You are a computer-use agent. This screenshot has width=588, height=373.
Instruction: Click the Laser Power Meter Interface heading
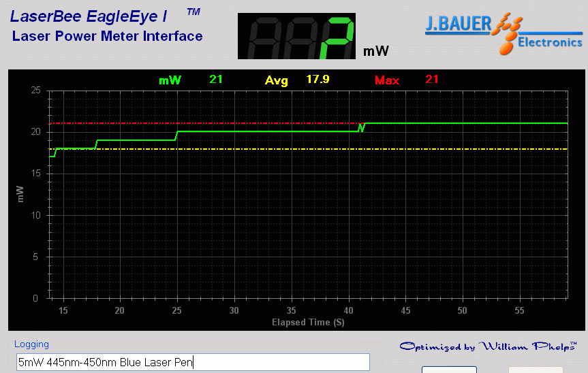[107, 36]
